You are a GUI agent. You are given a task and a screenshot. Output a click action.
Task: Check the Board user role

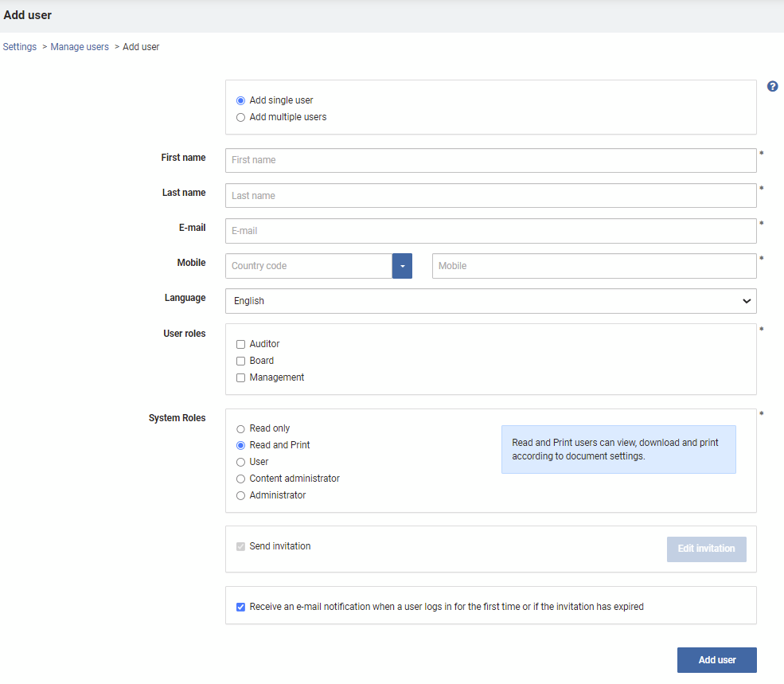240,361
